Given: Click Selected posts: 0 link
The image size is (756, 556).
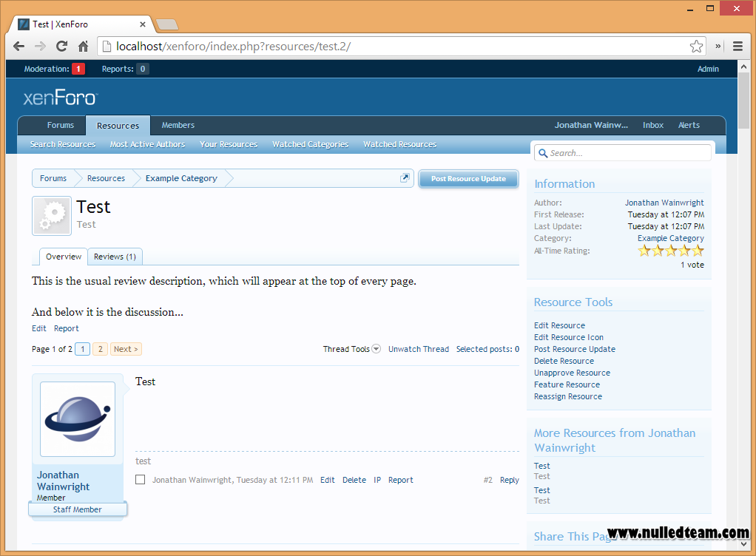Looking at the screenshot, I should click(488, 349).
